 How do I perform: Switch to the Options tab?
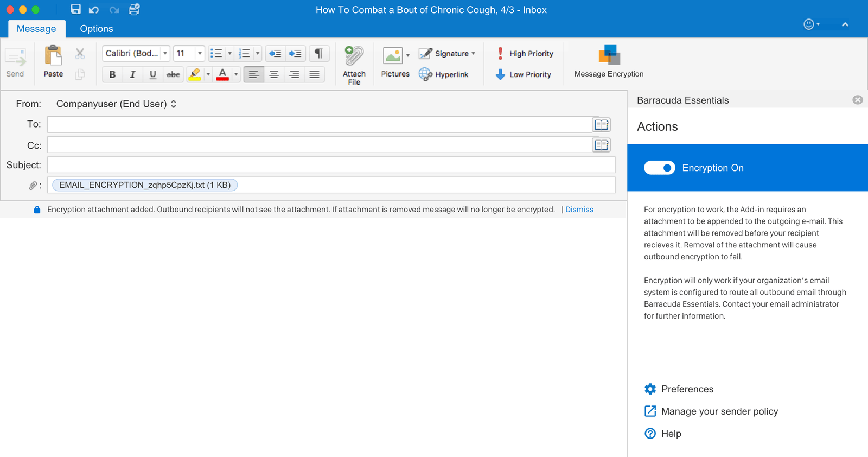[x=97, y=29]
